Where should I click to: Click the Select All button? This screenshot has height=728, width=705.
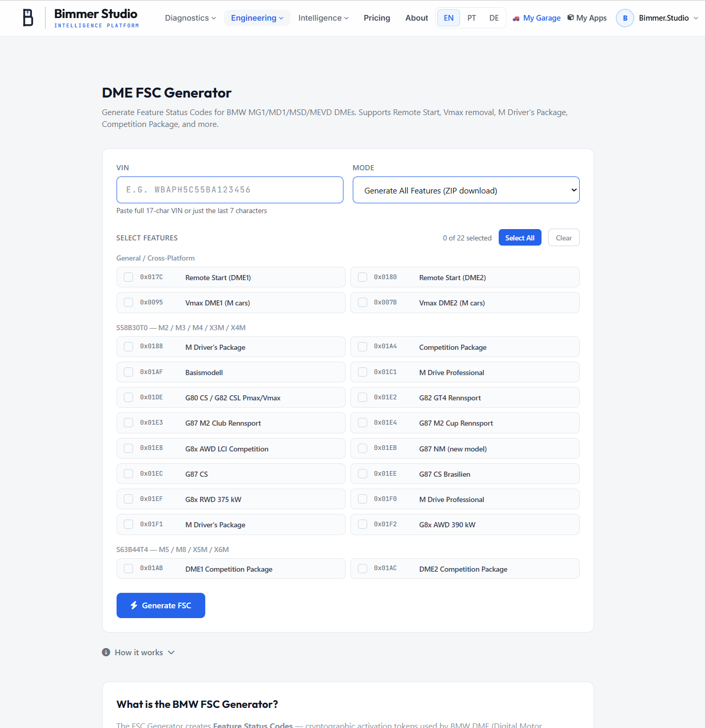pos(520,238)
